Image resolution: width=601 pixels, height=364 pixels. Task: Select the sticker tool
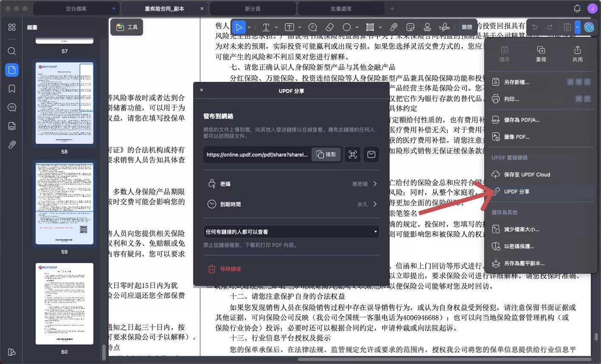pos(410,28)
